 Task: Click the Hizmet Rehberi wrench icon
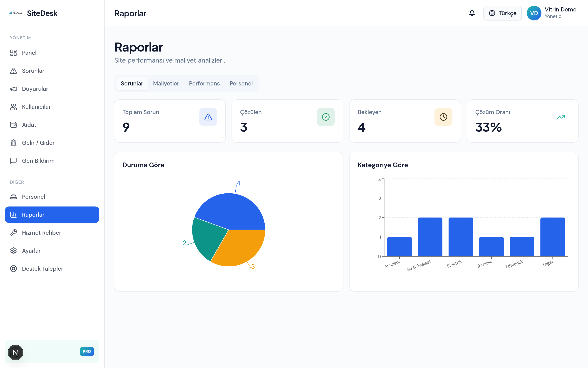[x=13, y=233]
